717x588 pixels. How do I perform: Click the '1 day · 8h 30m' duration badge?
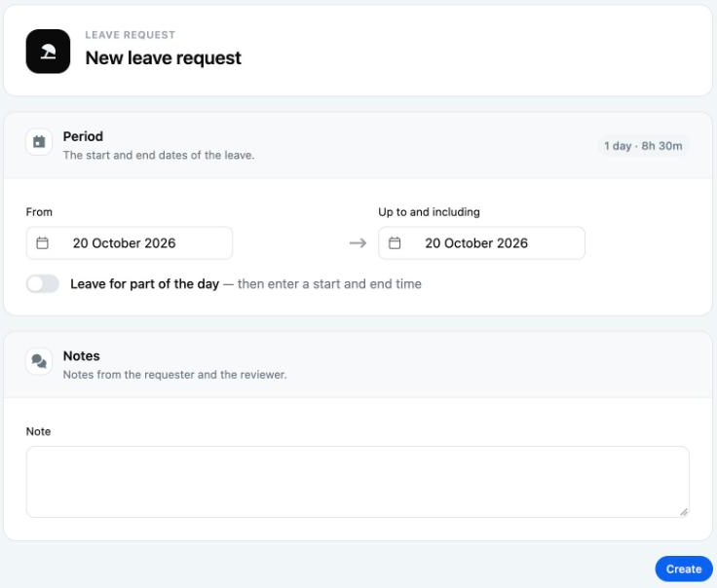click(643, 146)
